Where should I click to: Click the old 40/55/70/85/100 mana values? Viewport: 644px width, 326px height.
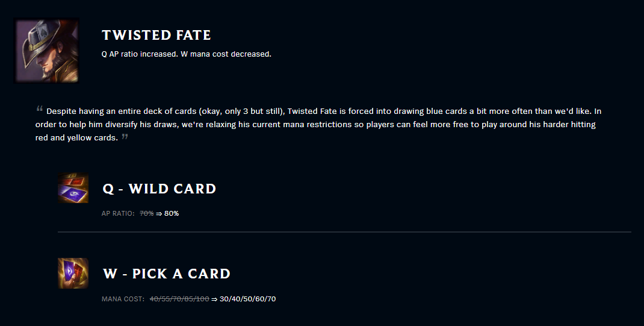pyautogui.click(x=179, y=299)
